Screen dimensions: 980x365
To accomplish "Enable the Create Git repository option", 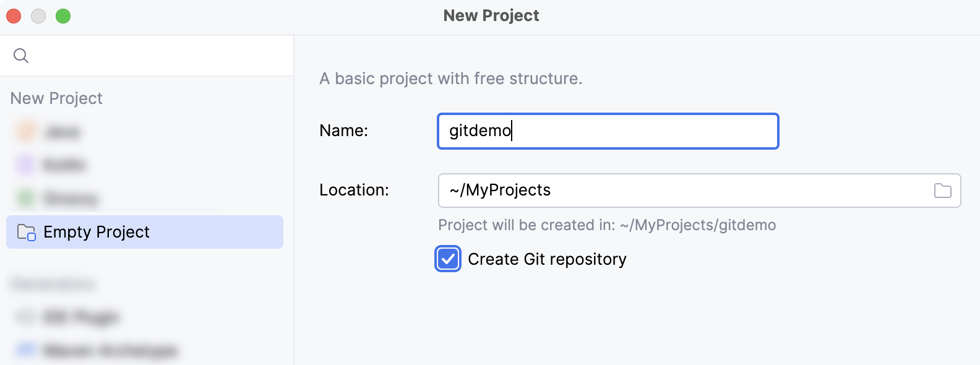I will click(x=448, y=259).
